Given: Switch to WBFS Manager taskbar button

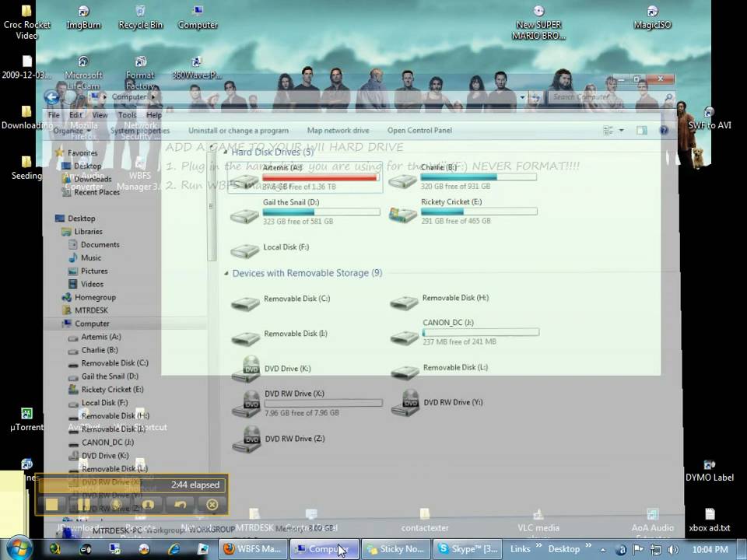Looking at the screenshot, I should click(x=253, y=549).
